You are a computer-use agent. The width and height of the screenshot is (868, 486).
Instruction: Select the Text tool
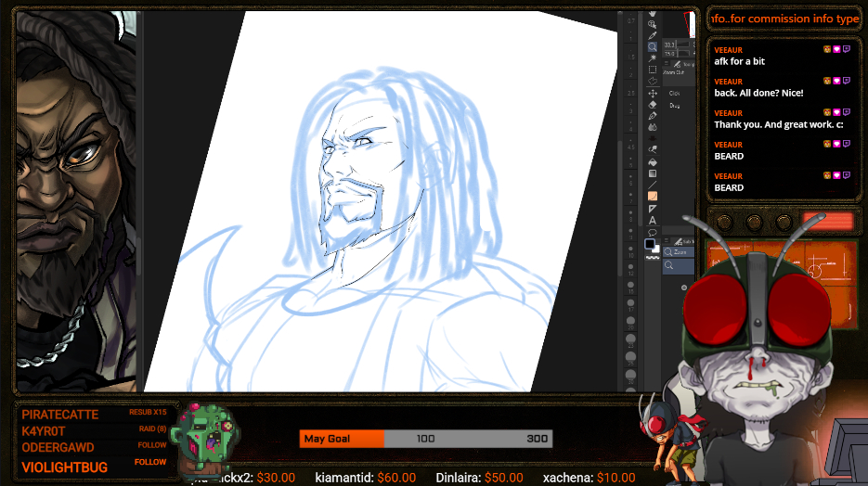(x=653, y=221)
